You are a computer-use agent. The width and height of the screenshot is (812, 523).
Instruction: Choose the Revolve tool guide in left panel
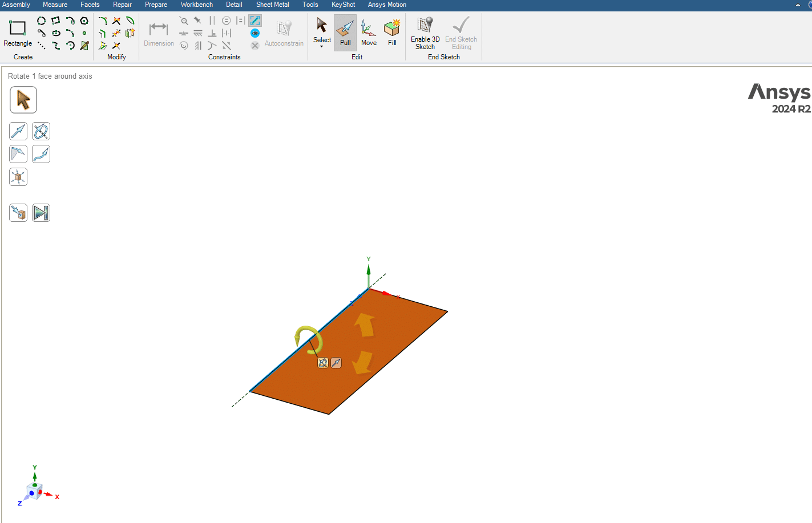click(x=41, y=132)
